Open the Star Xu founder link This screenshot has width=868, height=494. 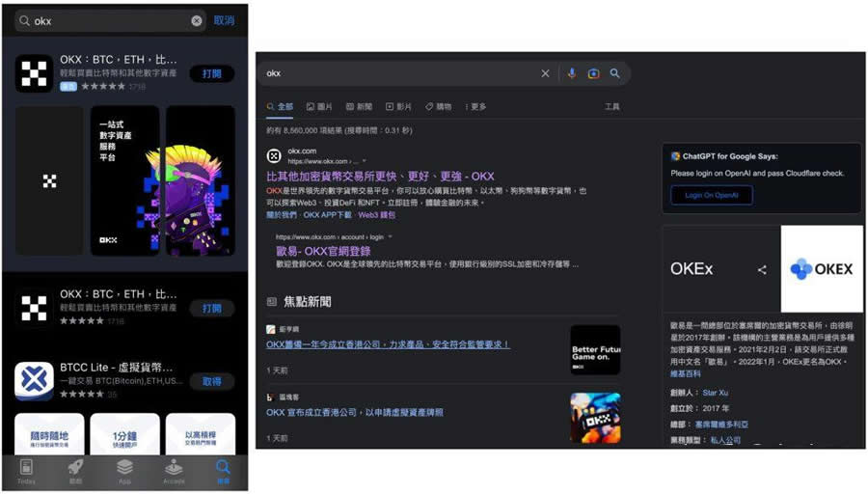(x=716, y=393)
